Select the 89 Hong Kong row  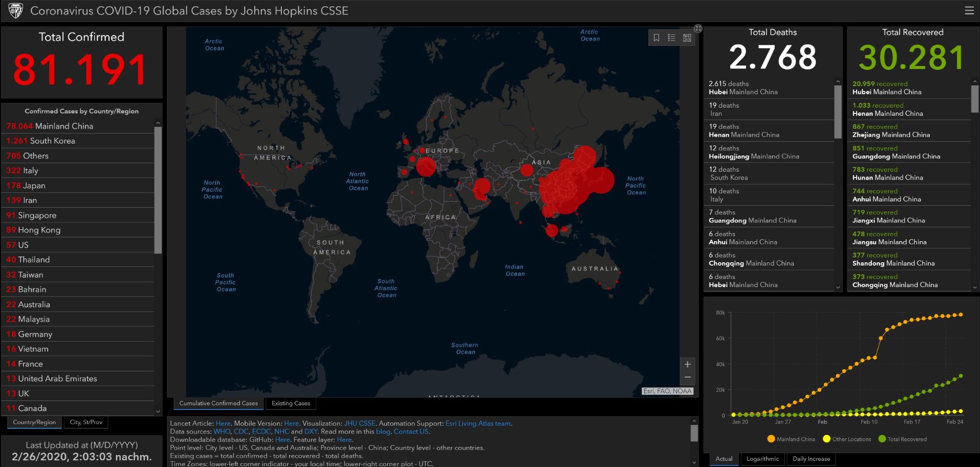pos(78,230)
